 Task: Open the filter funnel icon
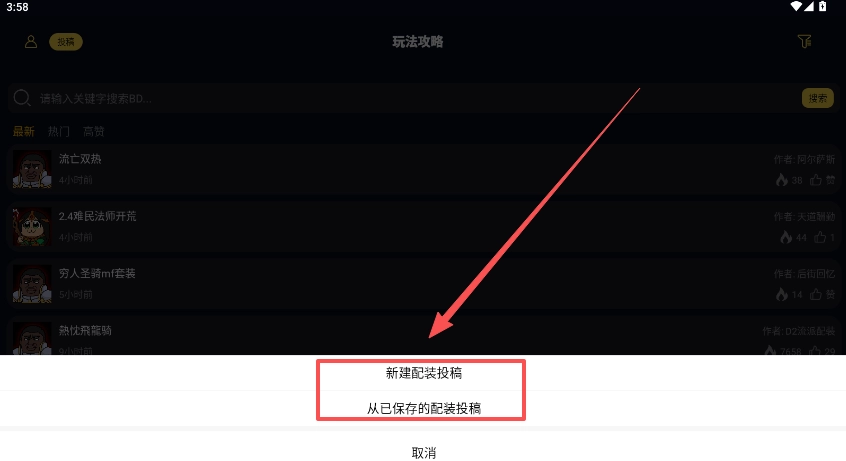804,42
